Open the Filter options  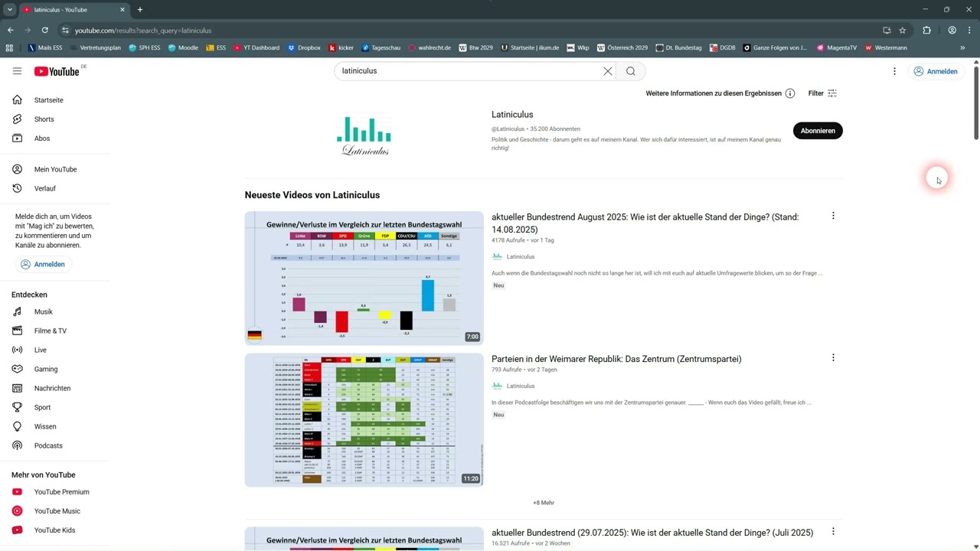[823, 93]
